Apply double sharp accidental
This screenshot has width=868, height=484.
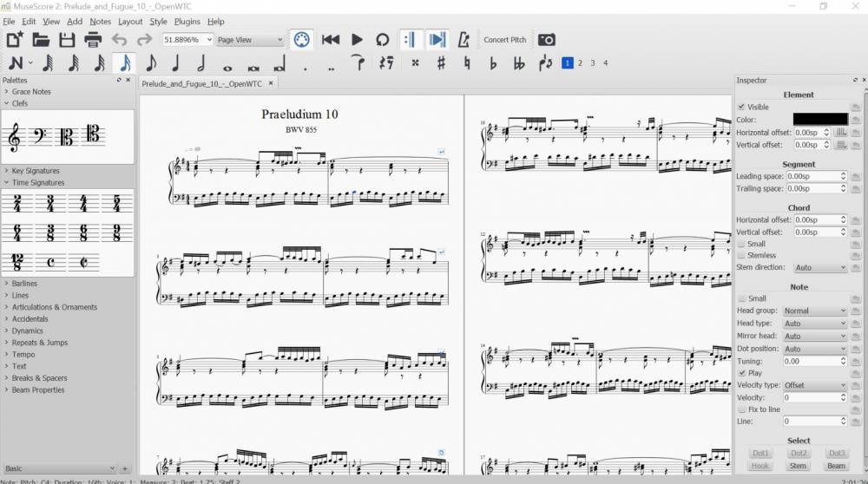tap(415, 63)
